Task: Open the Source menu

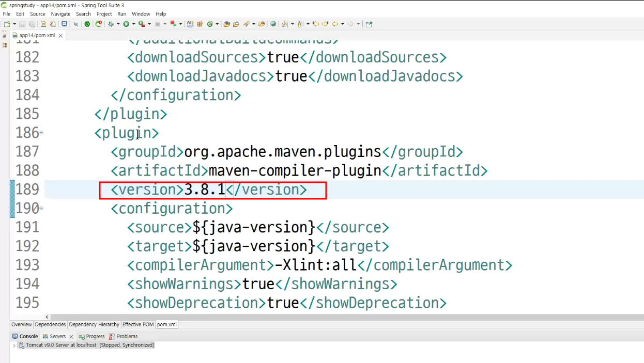Action: [38, 14]
